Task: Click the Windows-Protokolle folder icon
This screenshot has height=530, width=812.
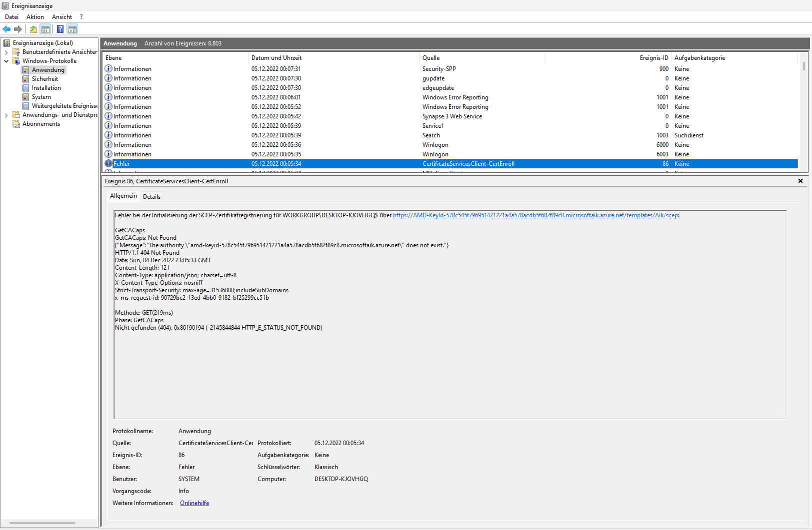Action: click(x=16, y=61)
